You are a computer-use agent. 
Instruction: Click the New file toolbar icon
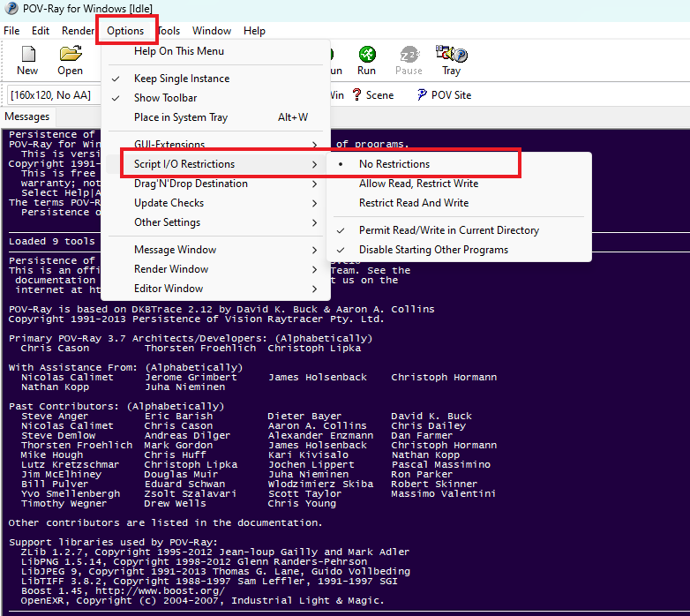pyautogui.click(x=28, y=54)
